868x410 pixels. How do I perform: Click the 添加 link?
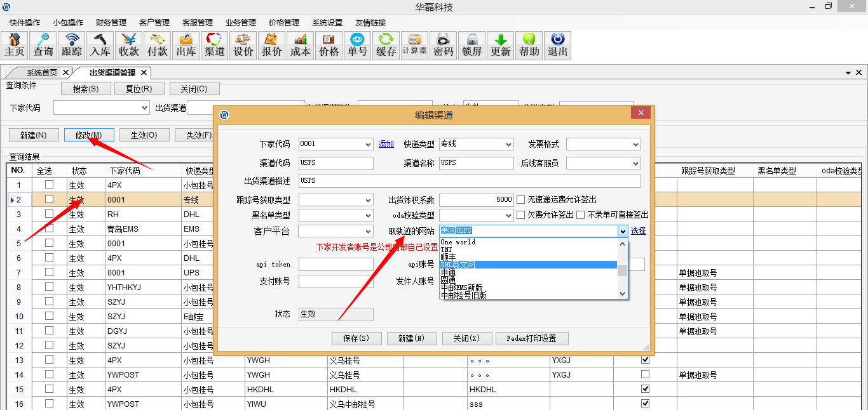[386, 144]
